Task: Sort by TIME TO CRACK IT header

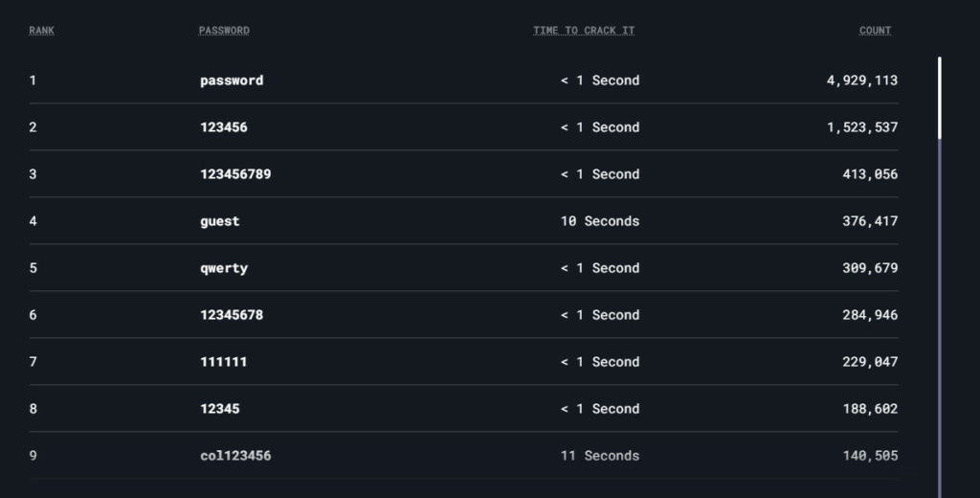Action: coord(584,31)
